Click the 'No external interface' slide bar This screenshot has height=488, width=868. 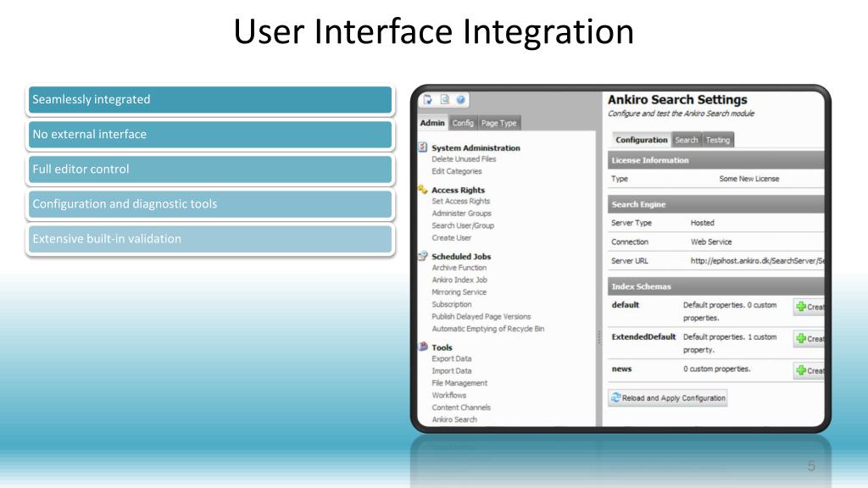[x=210, y=135]
